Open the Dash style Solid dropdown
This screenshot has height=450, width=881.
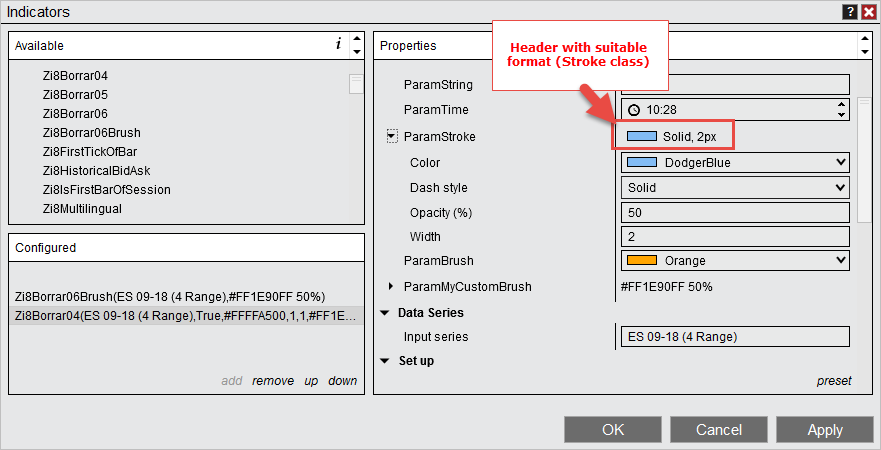tap(839, 187)
